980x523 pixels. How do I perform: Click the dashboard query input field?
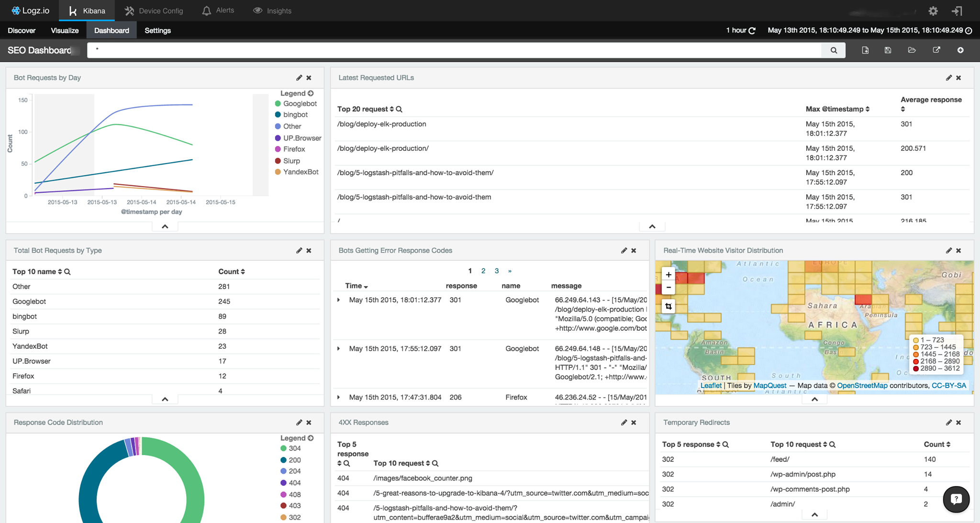[x=454, y=50]
